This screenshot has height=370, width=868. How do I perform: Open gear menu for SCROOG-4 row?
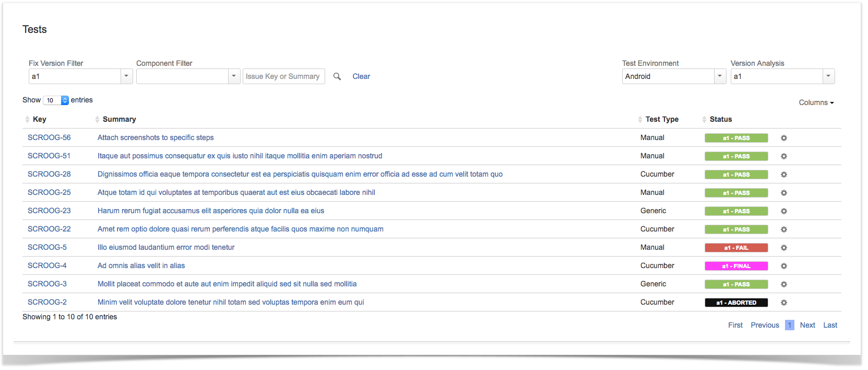click(784, 266)
